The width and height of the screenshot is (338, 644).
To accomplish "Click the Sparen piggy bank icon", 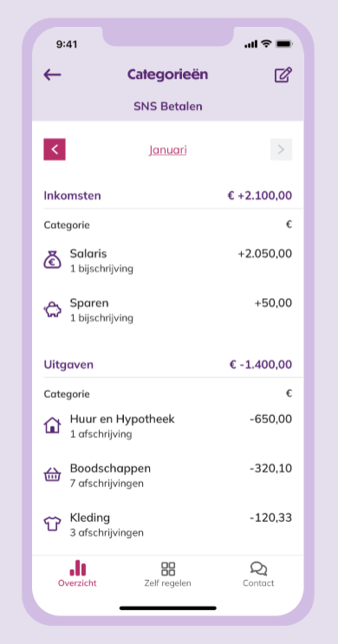I will coord(52,310).
